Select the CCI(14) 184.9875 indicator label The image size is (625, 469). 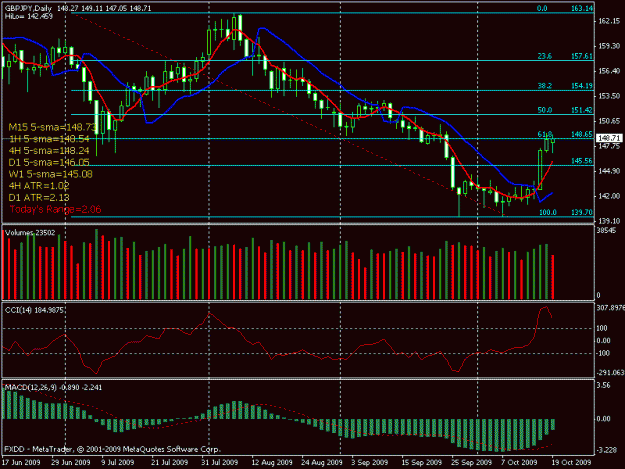(x=34, y=310)
